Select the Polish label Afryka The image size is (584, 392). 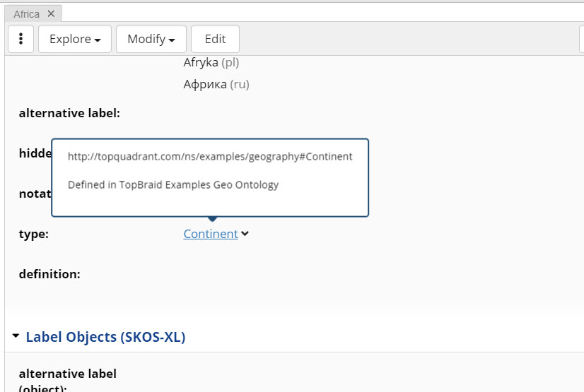tap(202, 62)
